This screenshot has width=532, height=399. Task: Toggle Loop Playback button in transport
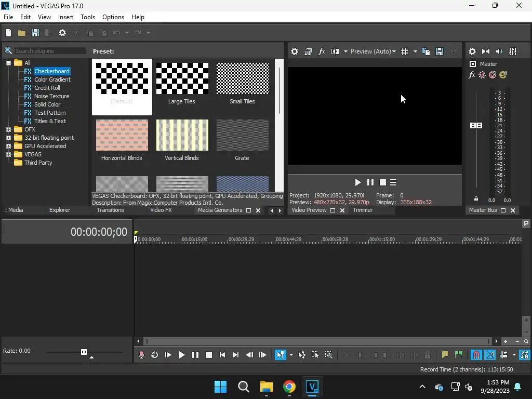pos(154,355)
